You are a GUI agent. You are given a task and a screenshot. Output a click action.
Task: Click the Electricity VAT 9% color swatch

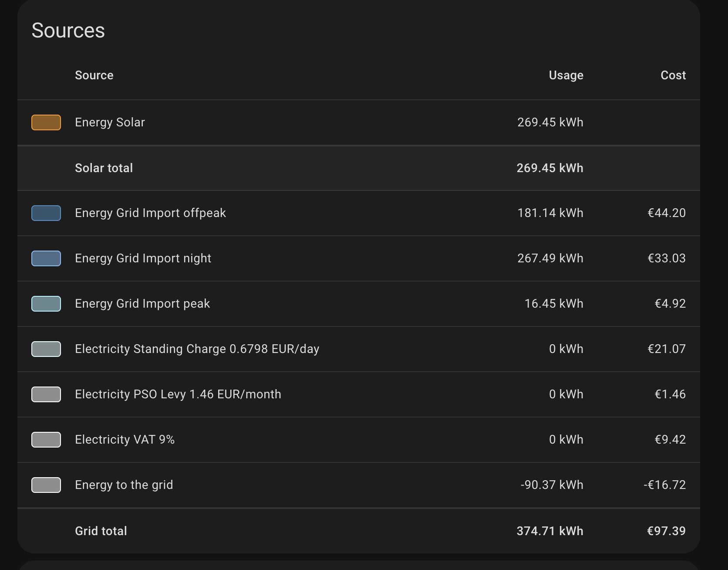click(x=46, y=440)
